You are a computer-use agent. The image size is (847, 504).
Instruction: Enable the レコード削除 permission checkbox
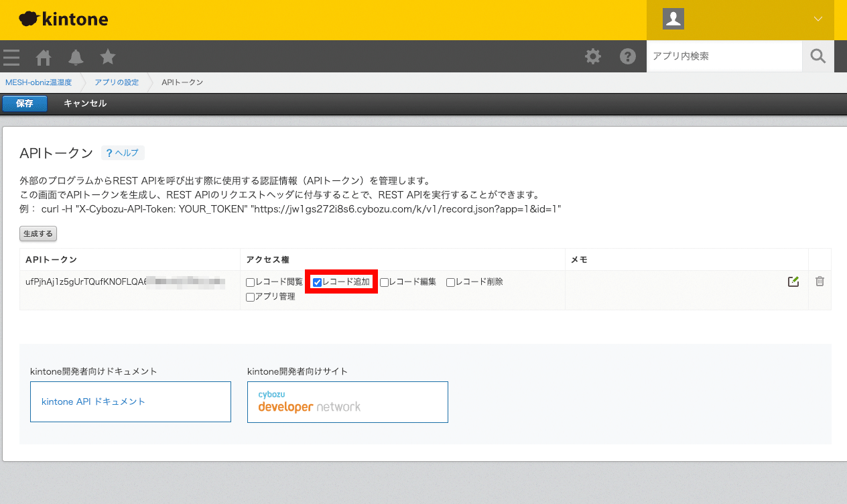tap(451, 282)
